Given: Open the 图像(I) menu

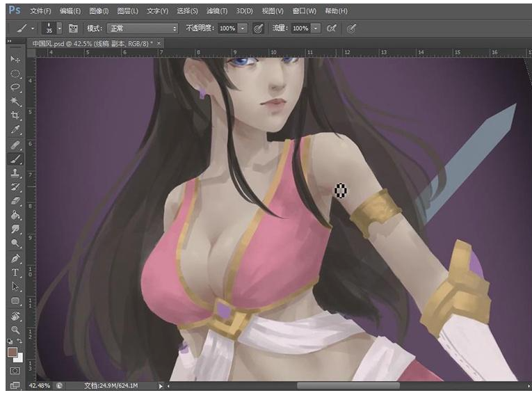Looking at the screenshot, I should pyautogui.click(x=99, y=11).
